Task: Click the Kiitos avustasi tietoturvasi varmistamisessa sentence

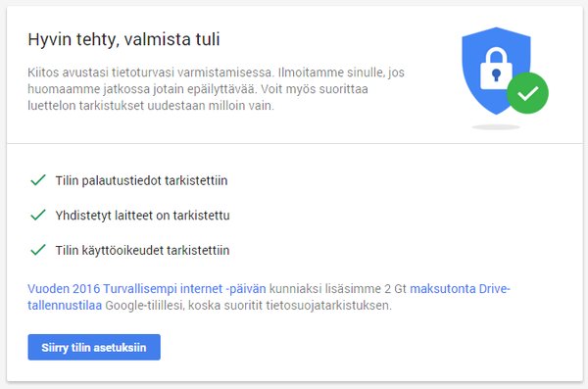Action: tap(149, 73)
